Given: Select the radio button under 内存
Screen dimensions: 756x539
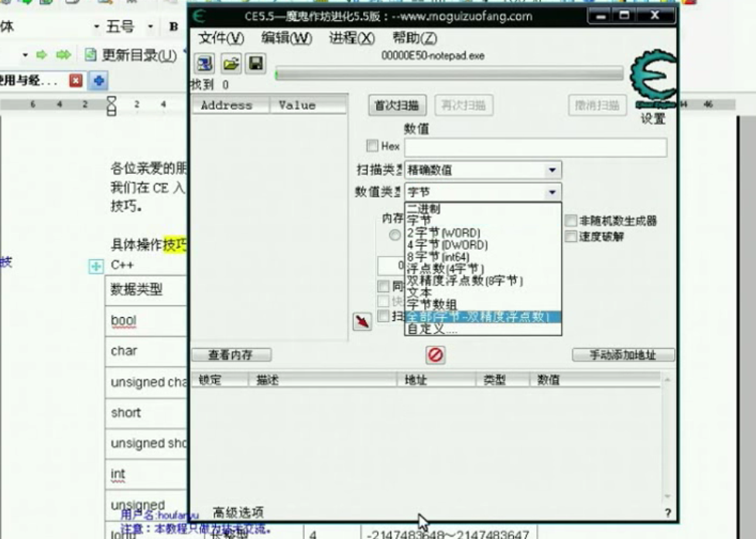Looking at the screenshot, I should point(395,235).
